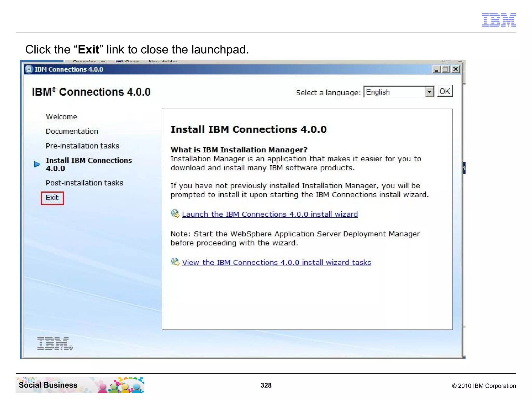
Task: Confirm the language with the OK button
Action: 445,91
